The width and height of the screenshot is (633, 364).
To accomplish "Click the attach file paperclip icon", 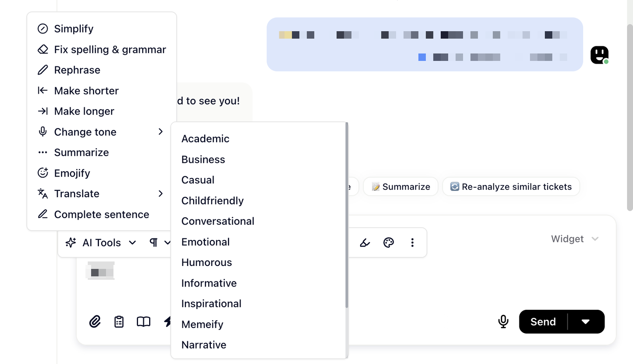I will pyautogui.click(x=95, y=322).
